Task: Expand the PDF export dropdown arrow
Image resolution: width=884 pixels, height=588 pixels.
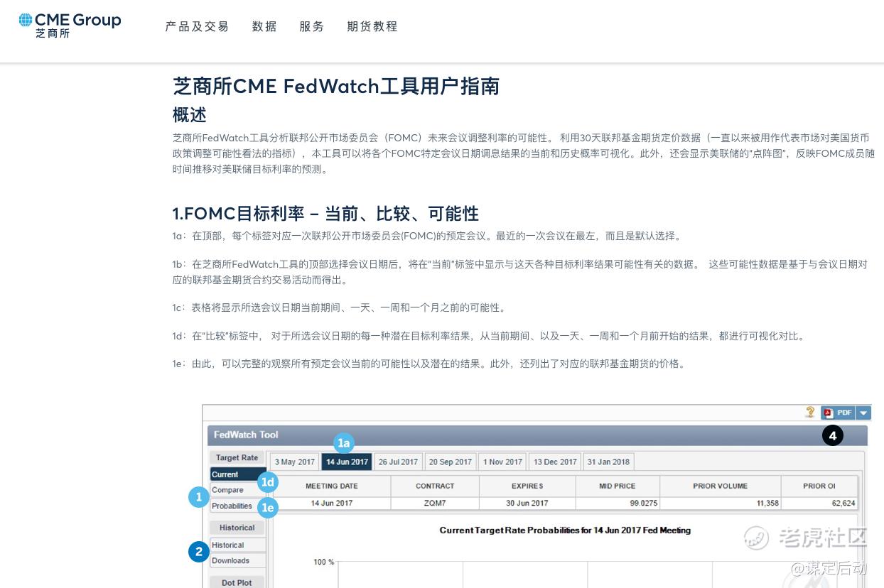Action: [863, 413]
